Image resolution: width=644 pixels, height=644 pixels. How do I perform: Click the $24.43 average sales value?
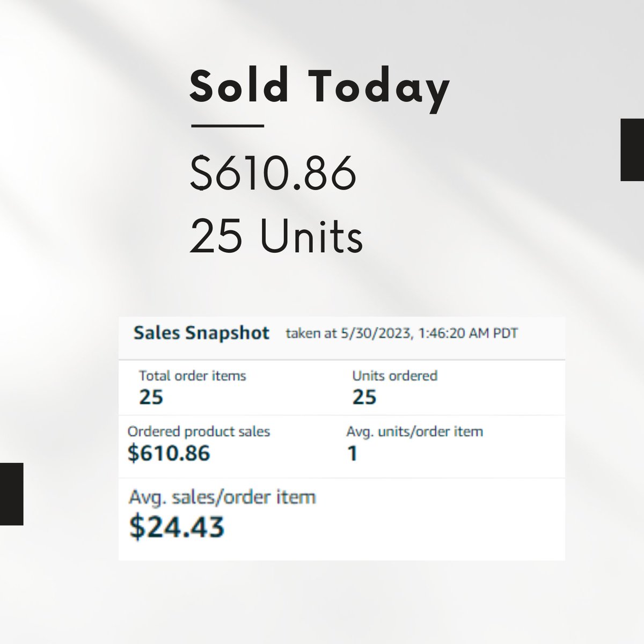coord(177,526)
